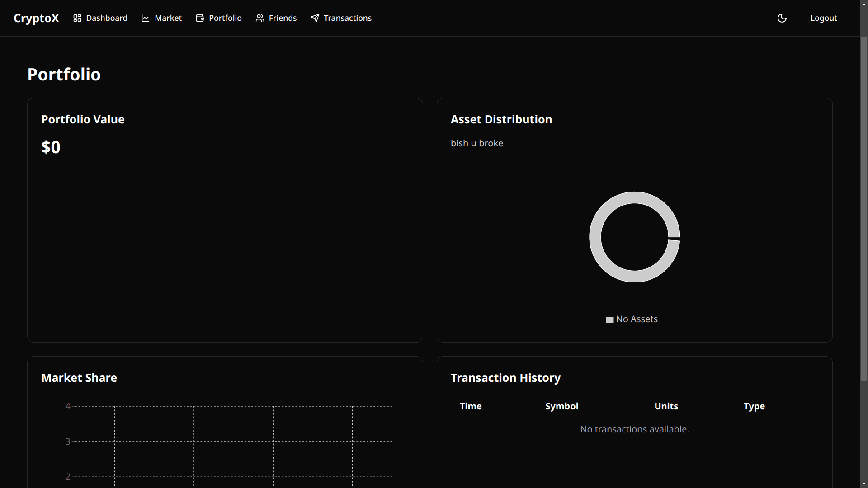
Task: Click the Type column header
Action: (754, 406)
